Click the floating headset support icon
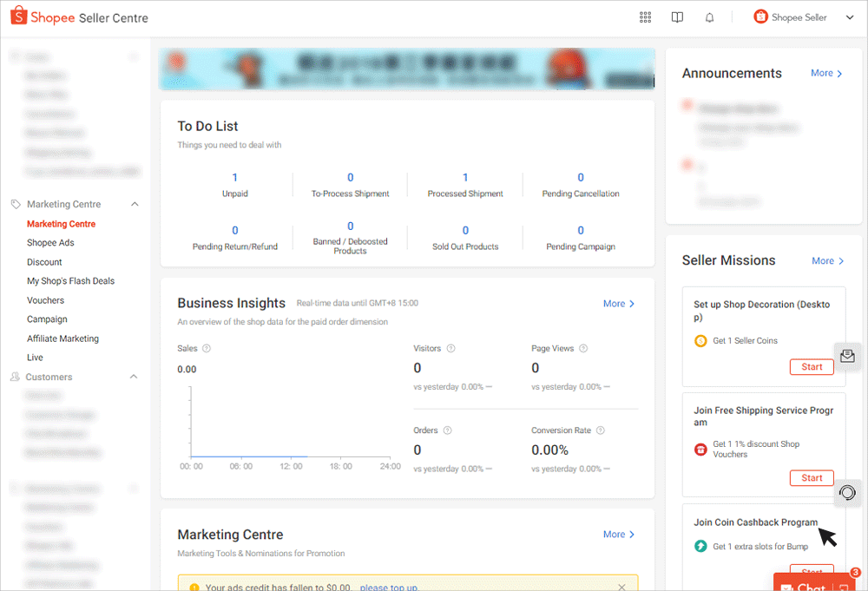Screen dimensions: 868x591 (848, 493)
